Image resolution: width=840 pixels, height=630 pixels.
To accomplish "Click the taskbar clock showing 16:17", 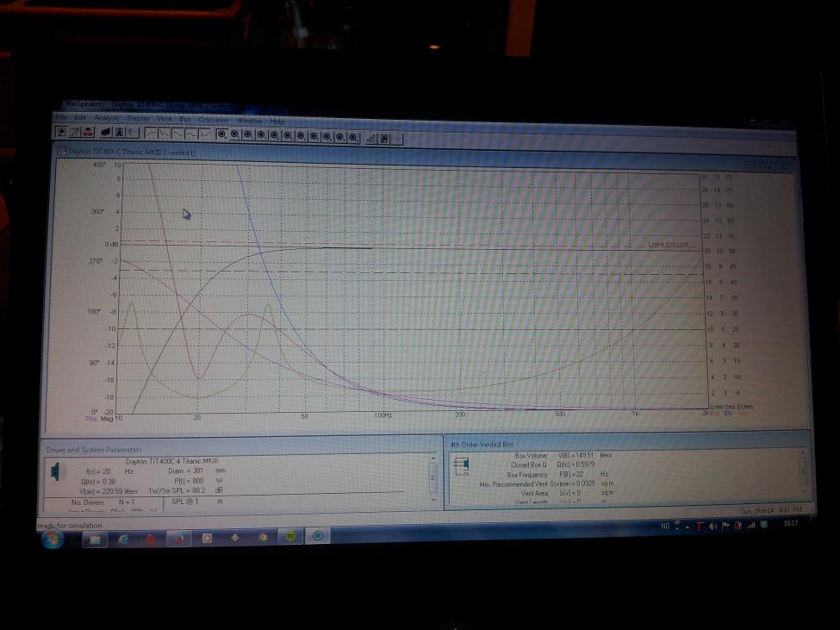I will coord(790,523).
